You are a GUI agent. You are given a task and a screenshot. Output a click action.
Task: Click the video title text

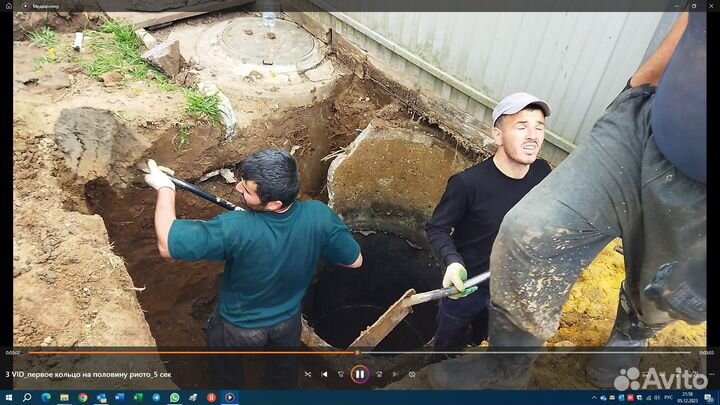pyautogui.click(x=77, y=374)
